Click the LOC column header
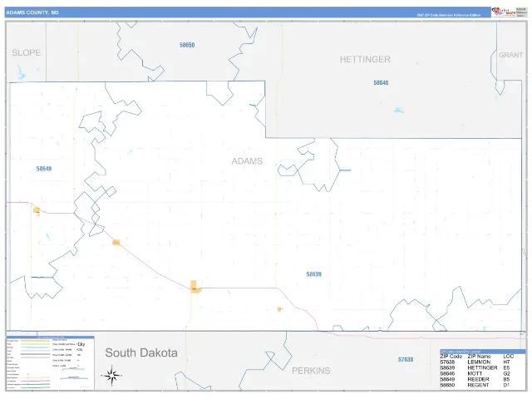This screenshot has height=399, width=532. tap(509, 357)
